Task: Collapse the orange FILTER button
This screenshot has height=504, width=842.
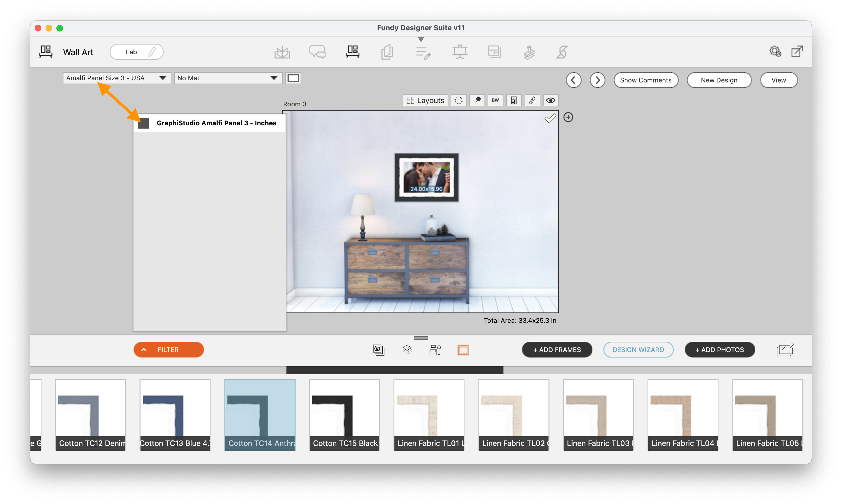Action: (x=168, y=350)
